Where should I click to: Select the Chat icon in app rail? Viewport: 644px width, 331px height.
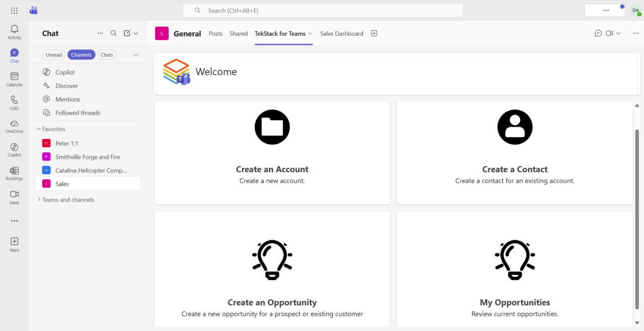click(14, 56)
